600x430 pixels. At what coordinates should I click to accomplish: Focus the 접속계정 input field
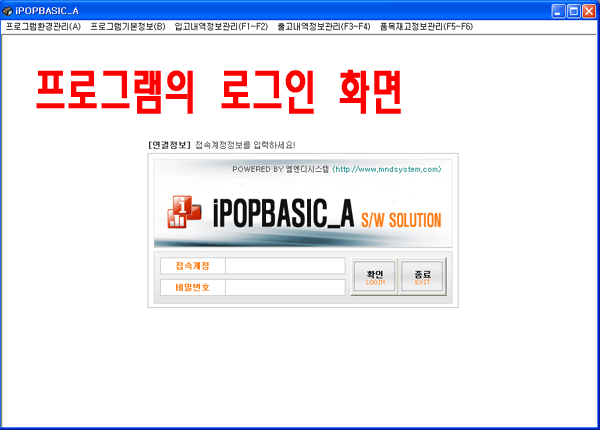point(285,266)
